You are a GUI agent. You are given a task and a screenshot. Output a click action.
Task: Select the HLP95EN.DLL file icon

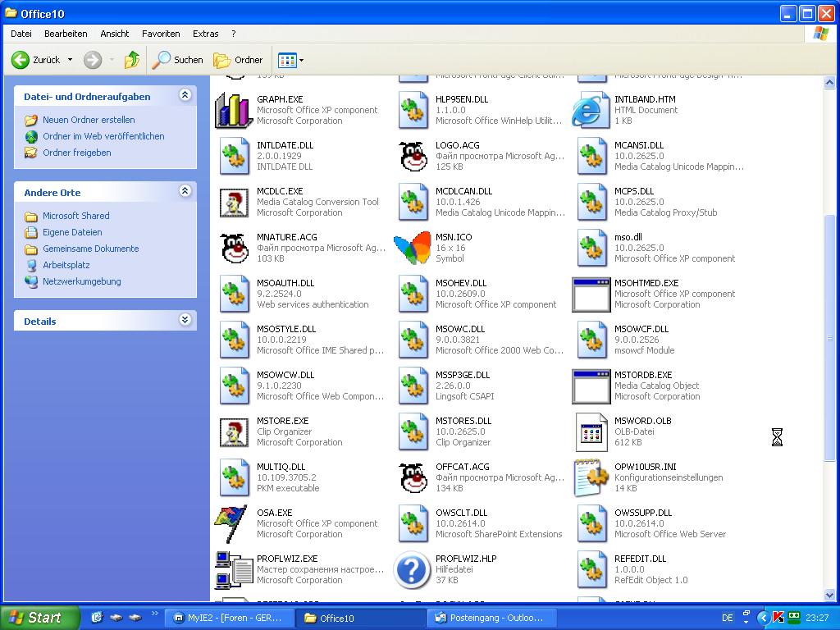click(x=413, y=111)
